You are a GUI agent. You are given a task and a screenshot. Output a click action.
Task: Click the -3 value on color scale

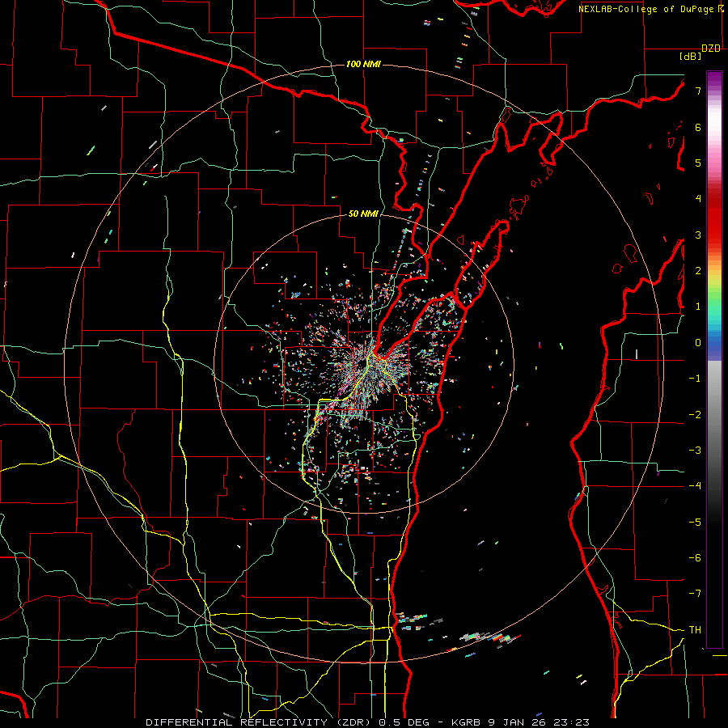click(695, 451)
